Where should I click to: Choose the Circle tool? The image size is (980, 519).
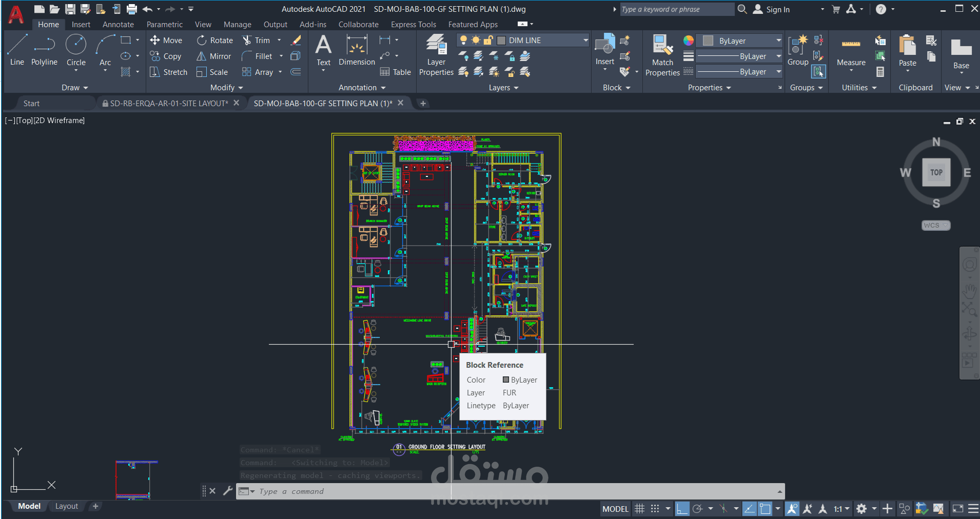(x=76, y=50)
